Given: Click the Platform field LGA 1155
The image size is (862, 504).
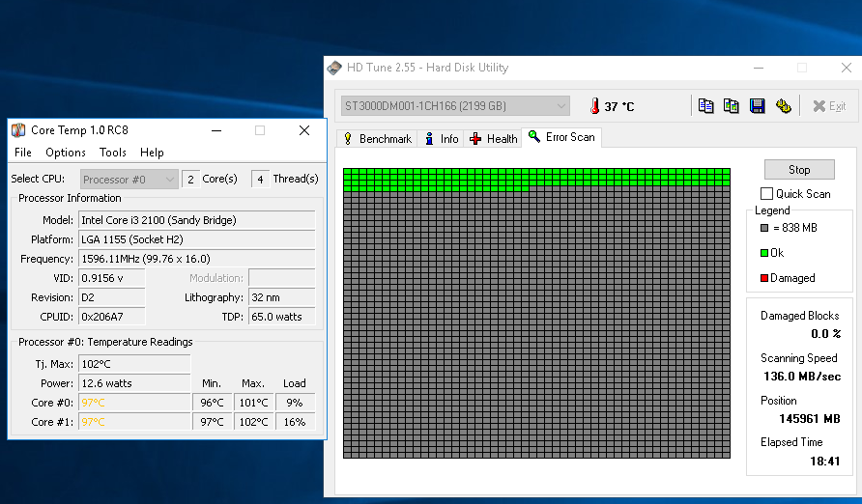Looking at the screenshot, I should coord(197,239).
